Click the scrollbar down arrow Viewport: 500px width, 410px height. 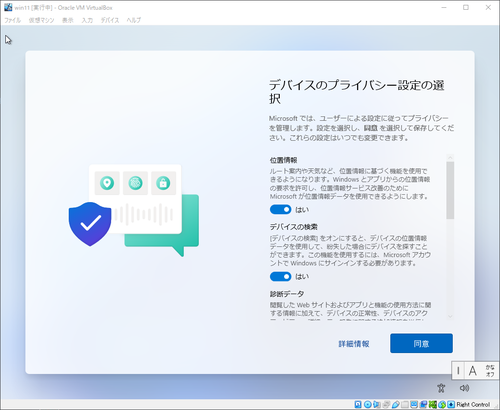pos(450,316)
